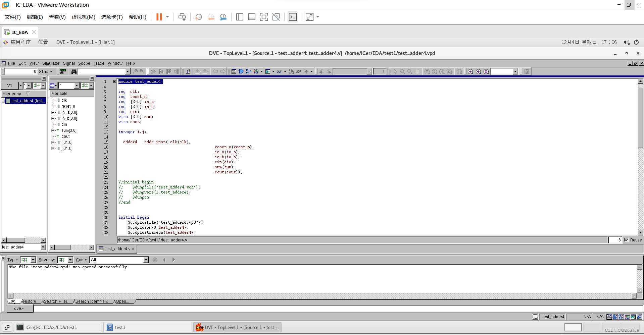Click the source view vertical scrollbar thumb
Screen dimensions: 644x335
641,117
